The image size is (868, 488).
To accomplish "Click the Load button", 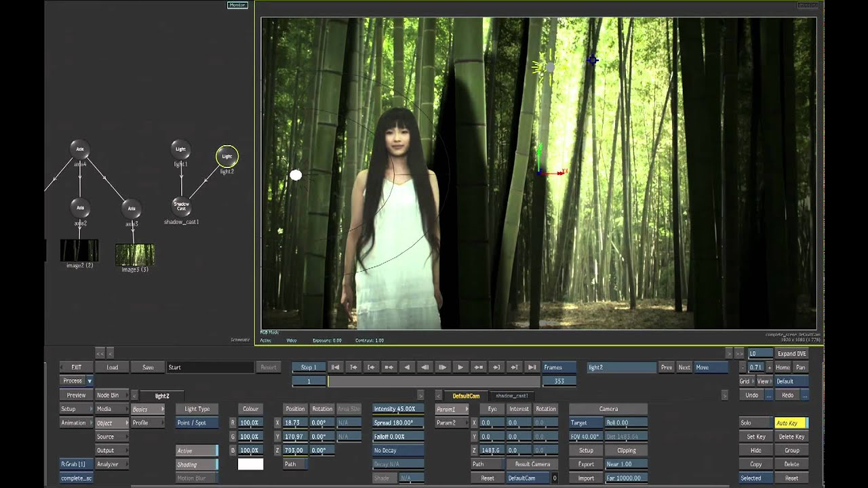I will 112,367.
